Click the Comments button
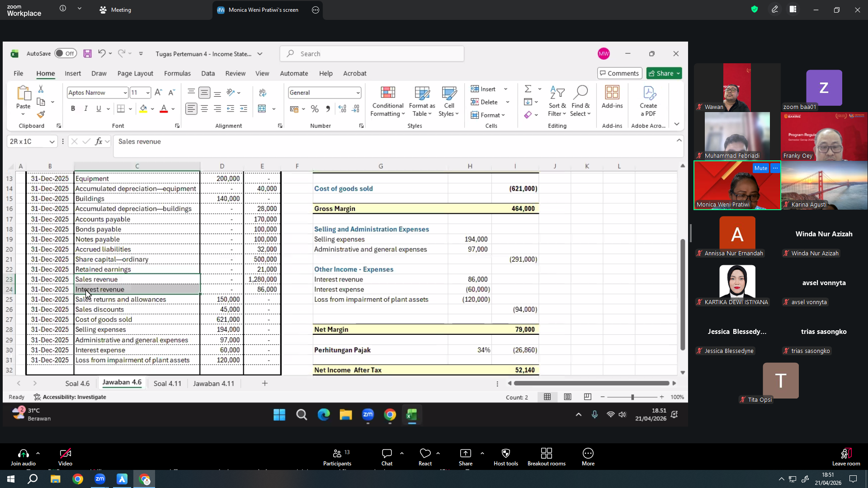The image size is (868, 488). pyautogui.click(x=619, y=73)
